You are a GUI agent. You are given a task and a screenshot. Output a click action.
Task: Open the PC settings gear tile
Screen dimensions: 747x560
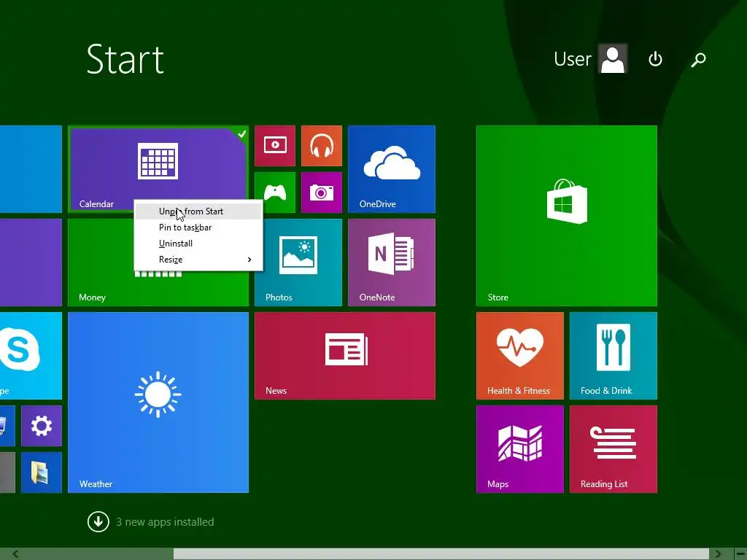coord(42,426)
